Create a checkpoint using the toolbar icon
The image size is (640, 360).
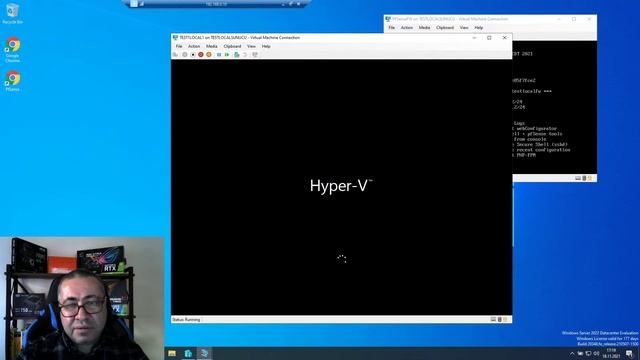click(237, 55)
